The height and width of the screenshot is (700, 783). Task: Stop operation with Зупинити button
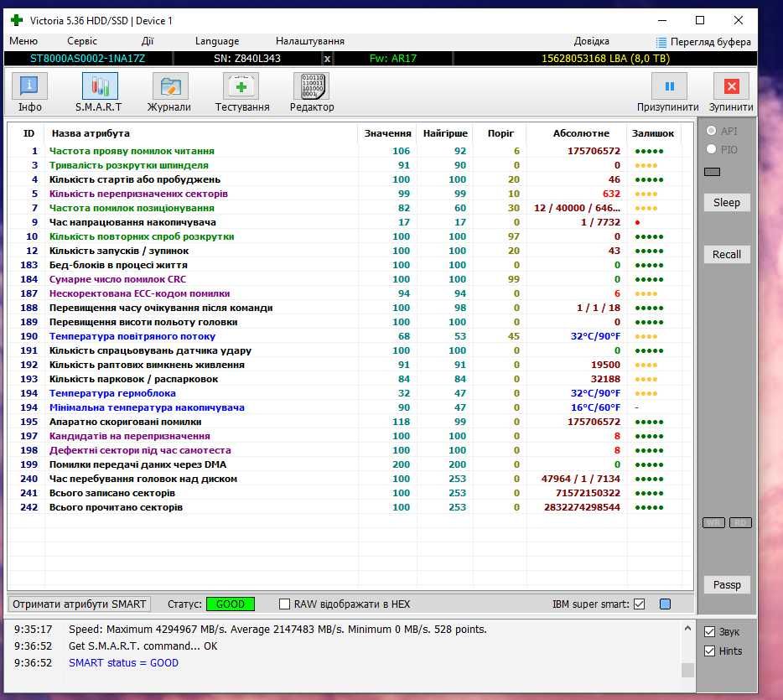[x=731, y=92]
